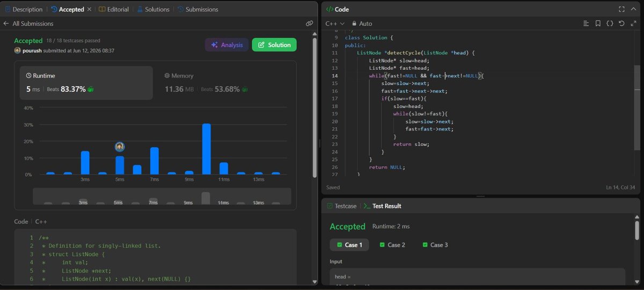Select the Runtime stats card

86,83
